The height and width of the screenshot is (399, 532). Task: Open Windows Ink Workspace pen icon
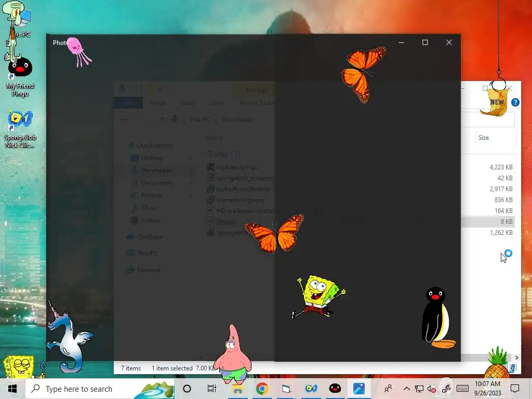click(446, 389)
